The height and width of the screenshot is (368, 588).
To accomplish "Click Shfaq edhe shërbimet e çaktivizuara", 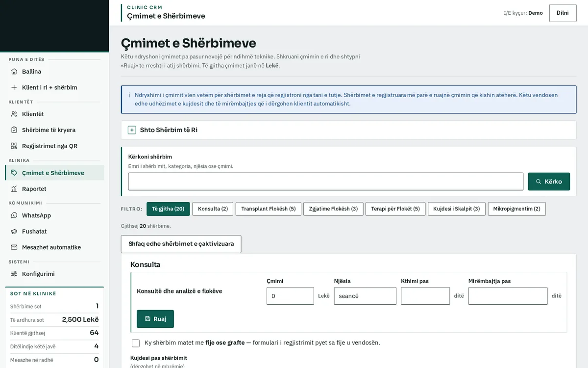I will [181, 244].
